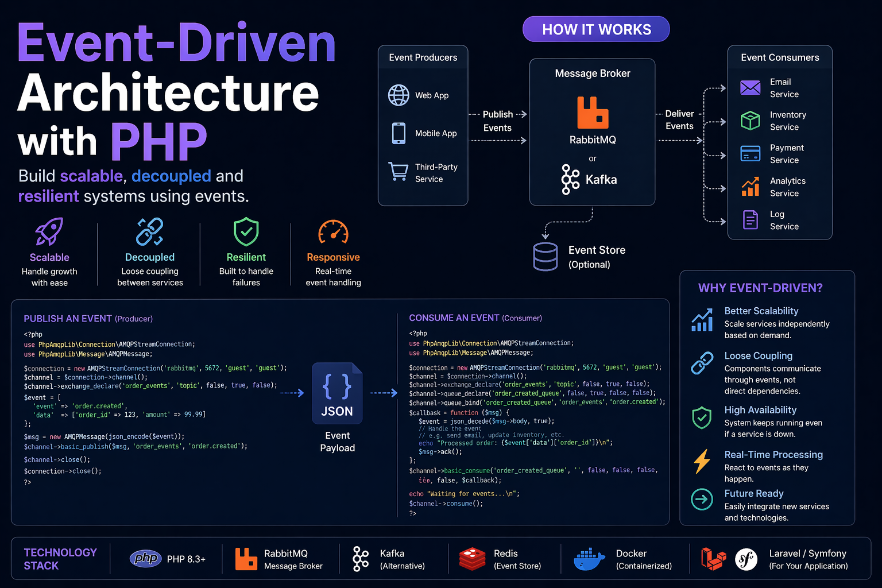Viewport: 882px width, 588px height.
Task: Click the Kafka (Alternative) text
Action: pyautogui.click(x=402, y=559)
